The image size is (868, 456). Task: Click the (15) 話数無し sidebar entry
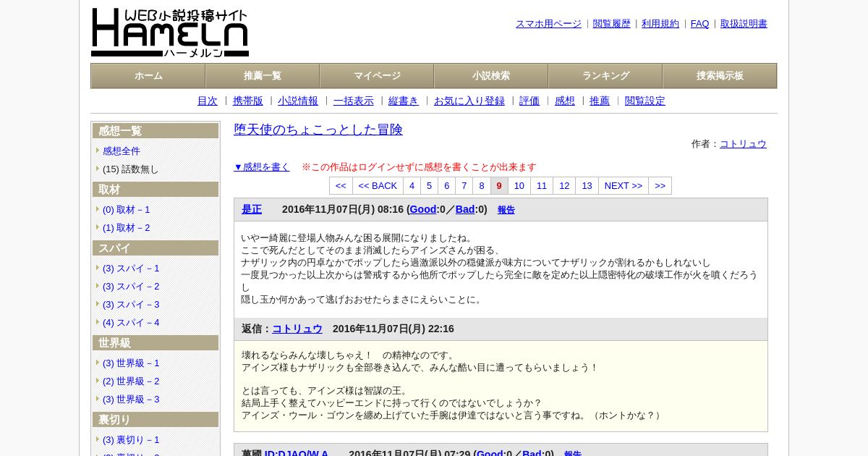click(130, 169)
